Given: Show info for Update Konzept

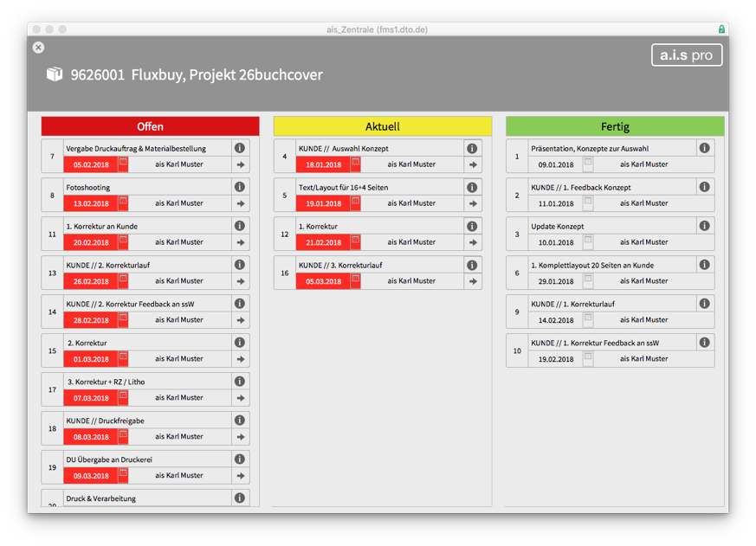Looking at the screenshot, I should pos(704,226).
